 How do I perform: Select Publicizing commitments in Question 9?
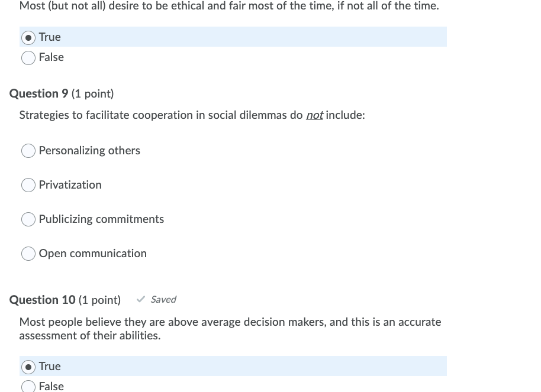[x=28, y=219]
